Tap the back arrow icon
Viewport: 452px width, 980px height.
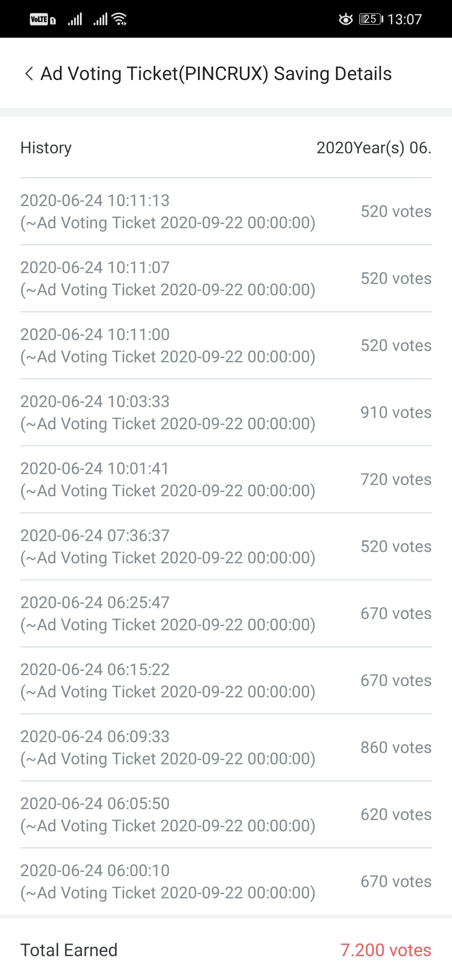pyautogui.click(x=29, y=74)
